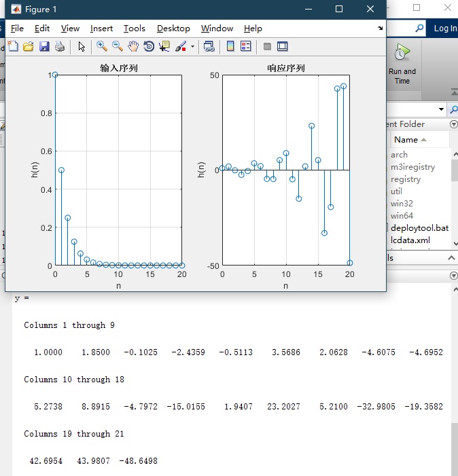Click value 43.9807 in Command Window

click(93, 461)
